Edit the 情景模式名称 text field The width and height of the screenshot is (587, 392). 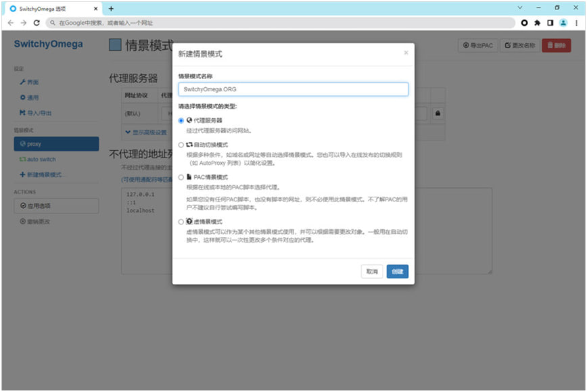pyautogui.click(x=293, y=89)
